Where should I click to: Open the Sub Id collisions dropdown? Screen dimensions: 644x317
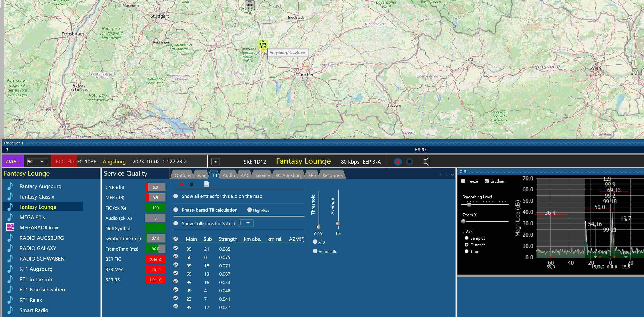click(x=246, y=223)
